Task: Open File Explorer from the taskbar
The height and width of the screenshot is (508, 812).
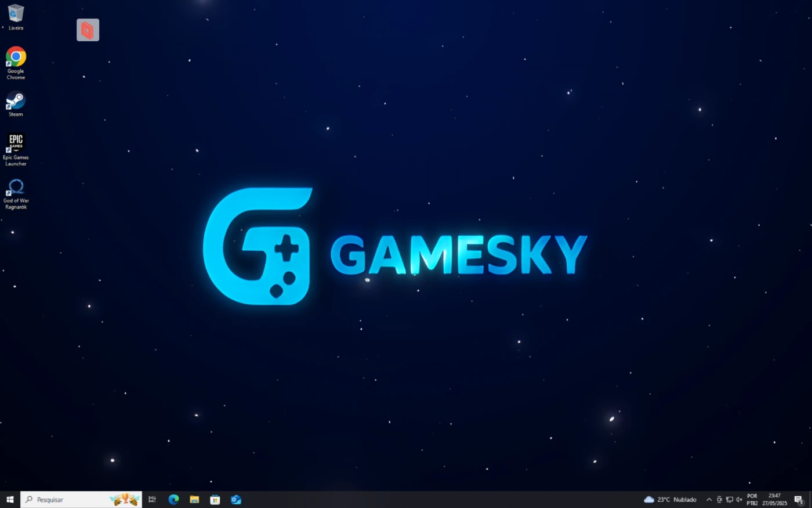Action: click(x=194, y=499)
